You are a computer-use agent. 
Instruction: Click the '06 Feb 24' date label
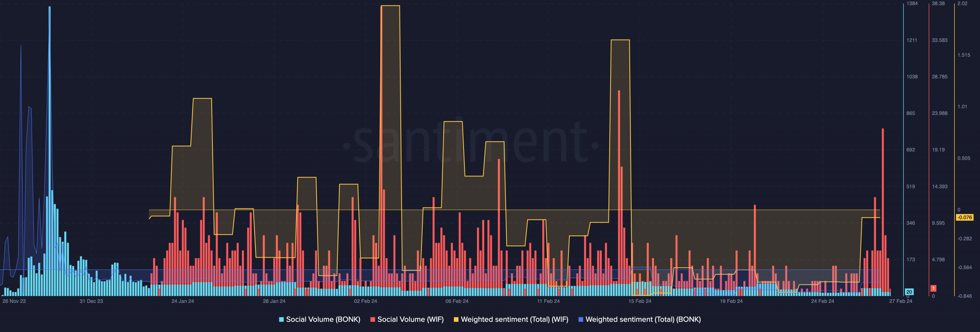[457, 301]
